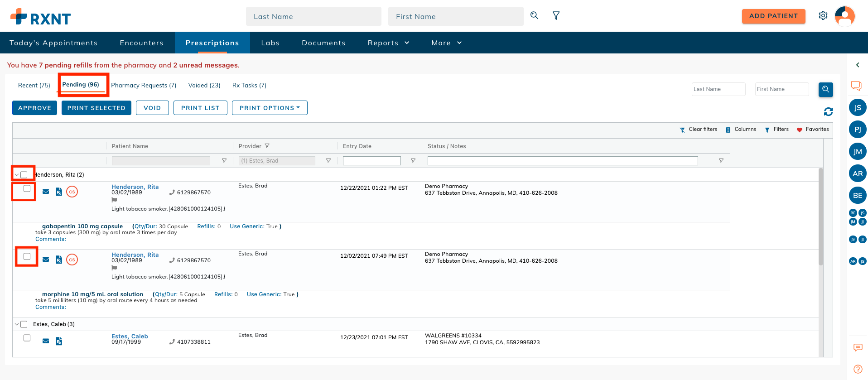The width and height of the screenshot is (868, 380).
Task: Click the Add Patient button
Action: (773, 16)
